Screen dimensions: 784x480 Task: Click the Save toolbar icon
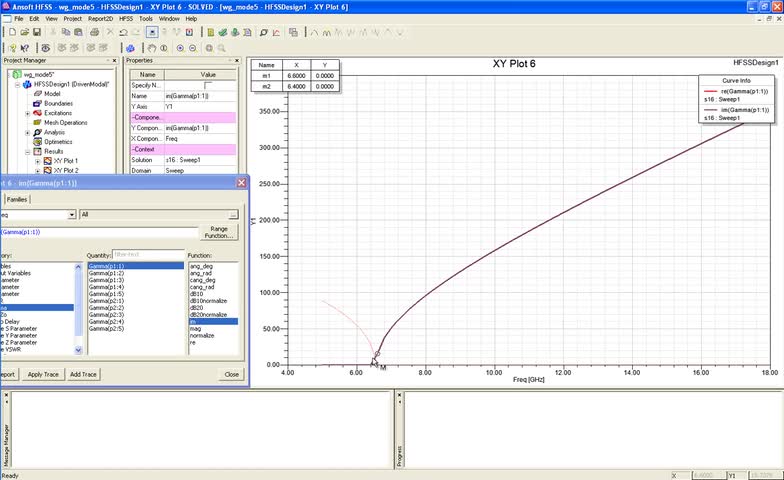39,32
